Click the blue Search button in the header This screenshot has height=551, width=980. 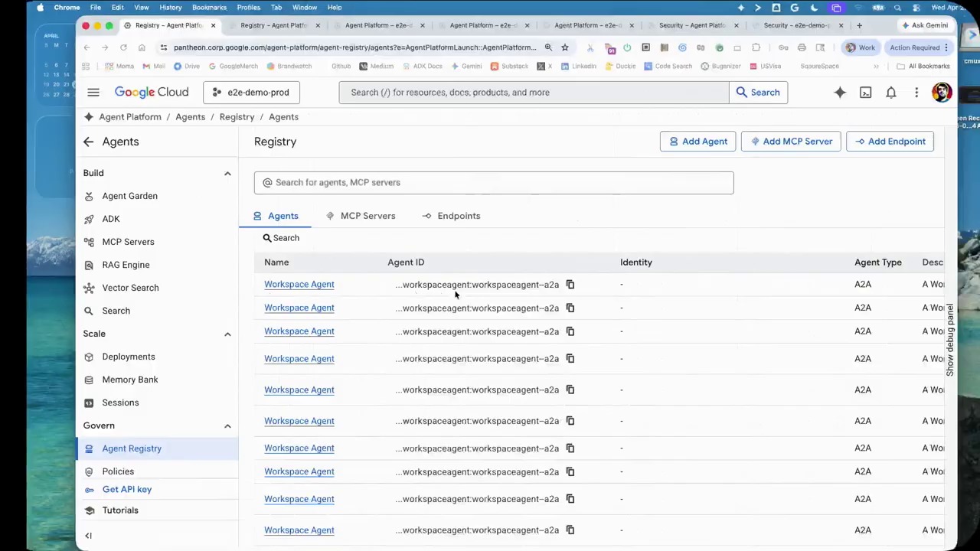758,93
